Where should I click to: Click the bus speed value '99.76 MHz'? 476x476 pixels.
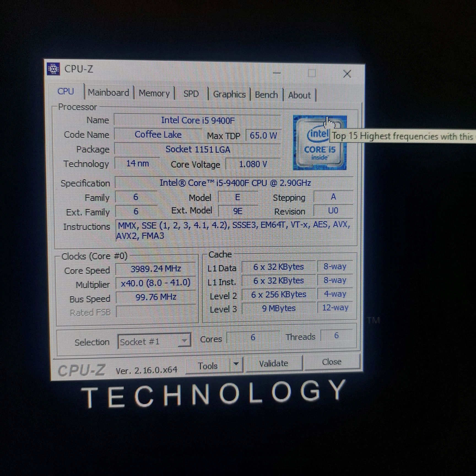[x=156, y=297]
